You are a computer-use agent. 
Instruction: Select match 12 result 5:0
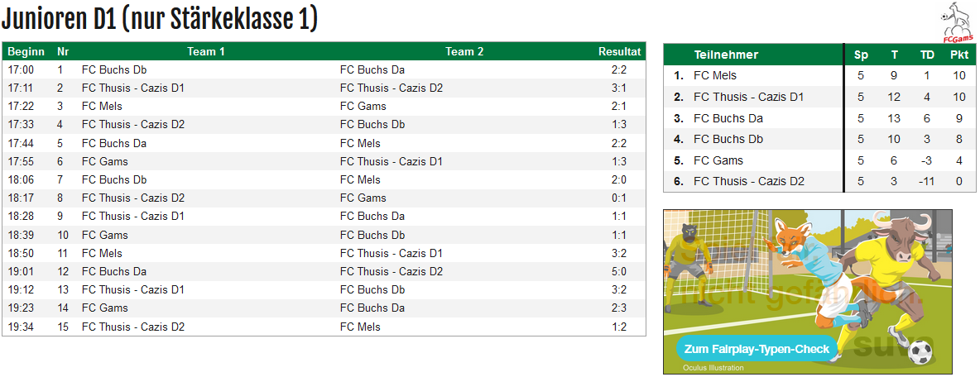pos(619,271)
